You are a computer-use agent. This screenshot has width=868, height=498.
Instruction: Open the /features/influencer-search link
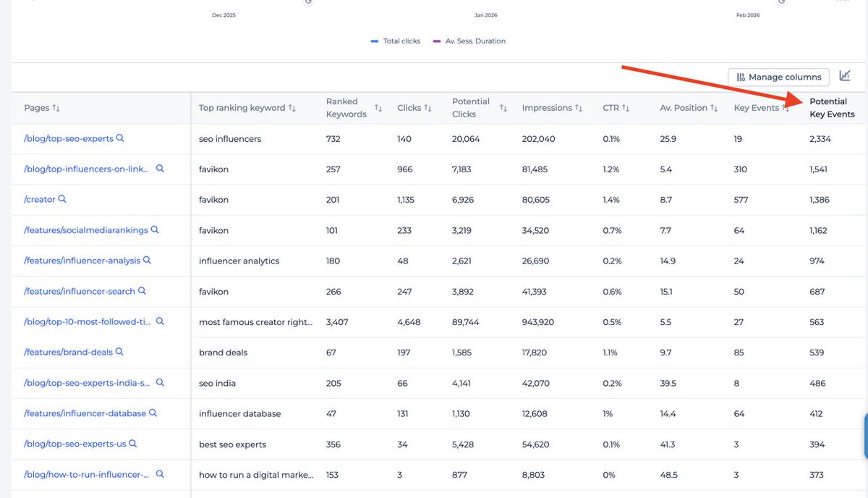(80, 291)
